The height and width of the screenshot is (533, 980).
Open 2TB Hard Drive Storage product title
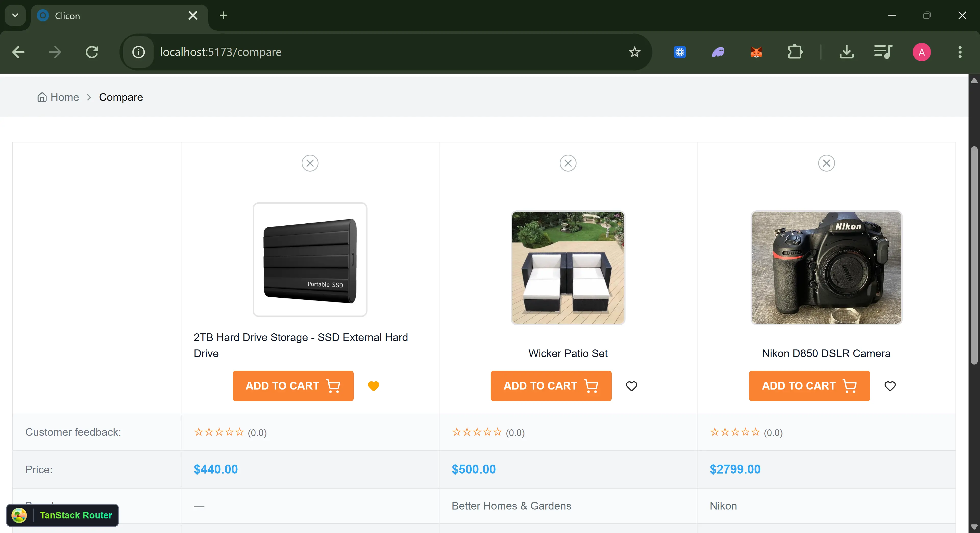[301, 345]
